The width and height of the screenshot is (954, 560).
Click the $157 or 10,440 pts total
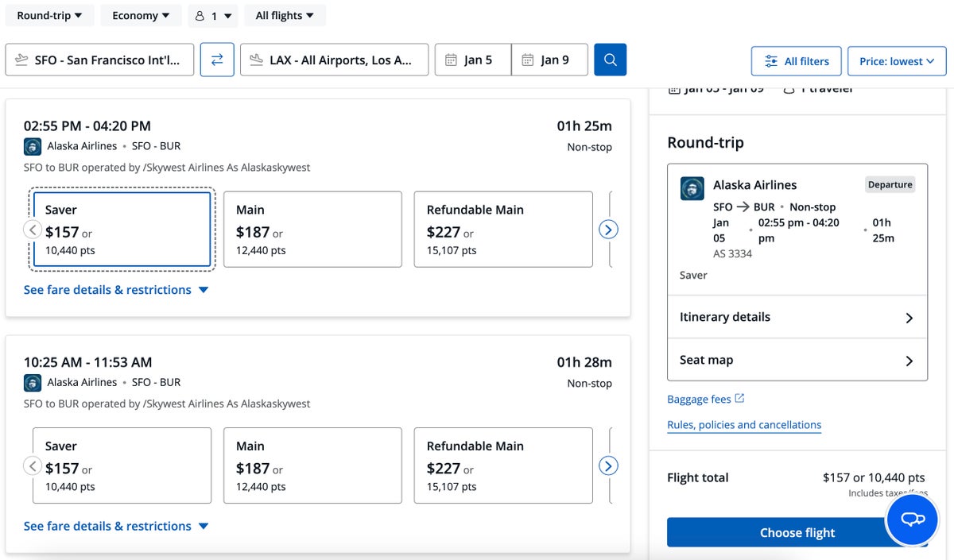tap(874, 477)
